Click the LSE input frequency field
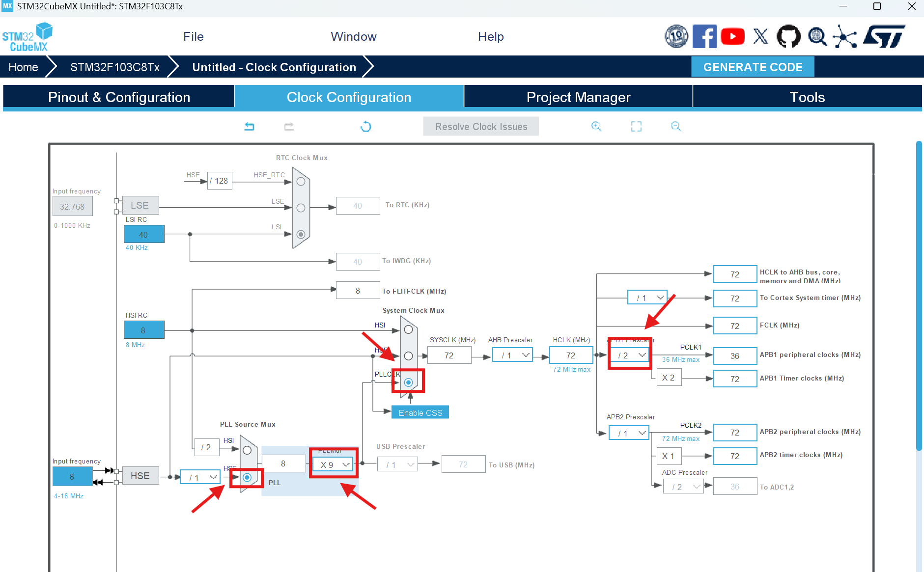 [x=72, y=206]
